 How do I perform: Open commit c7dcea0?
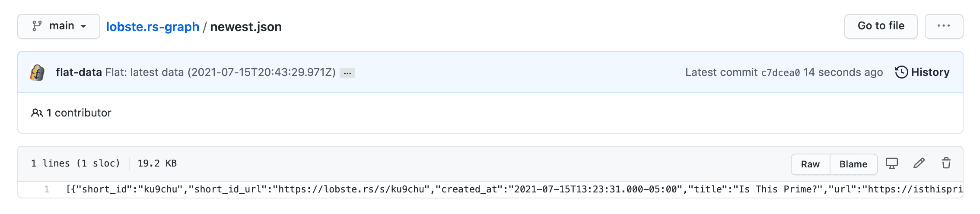click(x=780, y=73)
